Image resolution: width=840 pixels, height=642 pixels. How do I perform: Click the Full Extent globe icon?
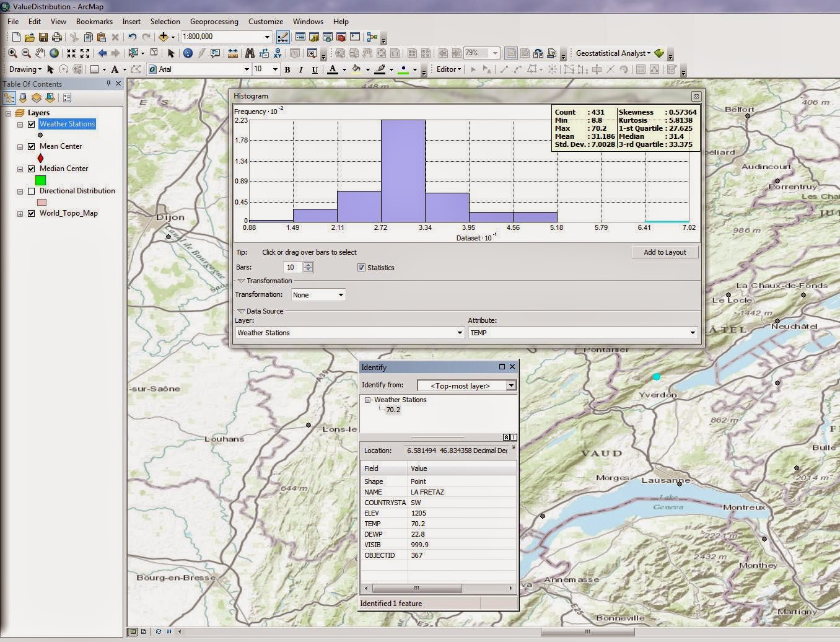pyautogui.click(x=54, y=53)
